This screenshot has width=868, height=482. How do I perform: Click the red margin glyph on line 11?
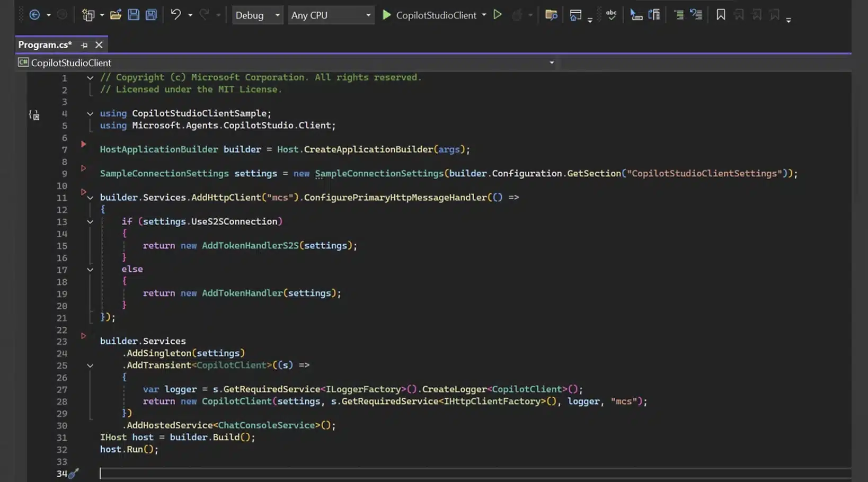pyautogui.click(x=83, y=192)
